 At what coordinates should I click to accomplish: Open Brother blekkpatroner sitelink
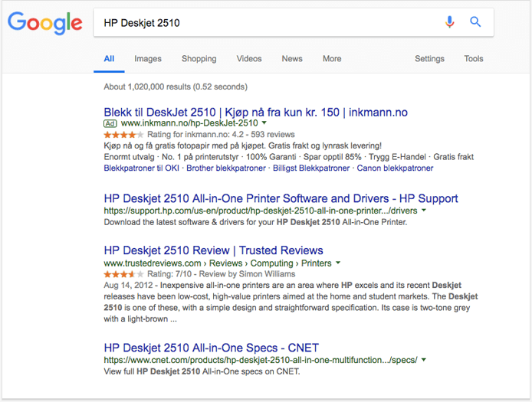coord(226,168)
